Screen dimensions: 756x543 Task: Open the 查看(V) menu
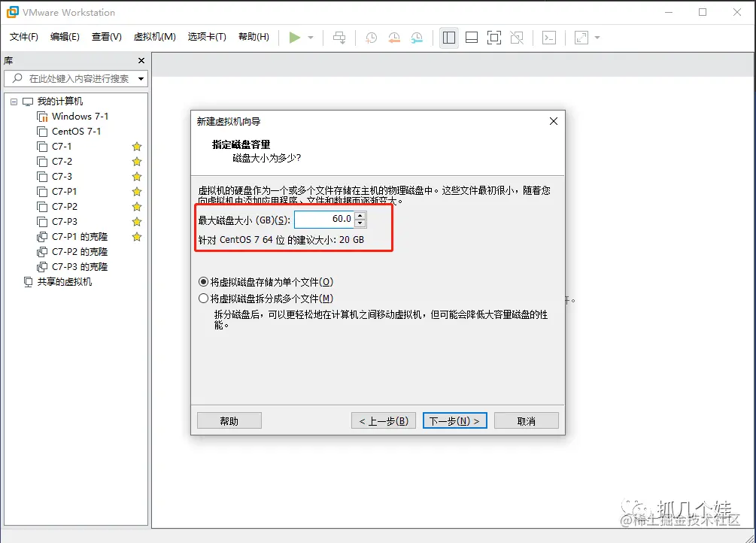(107, 37)
